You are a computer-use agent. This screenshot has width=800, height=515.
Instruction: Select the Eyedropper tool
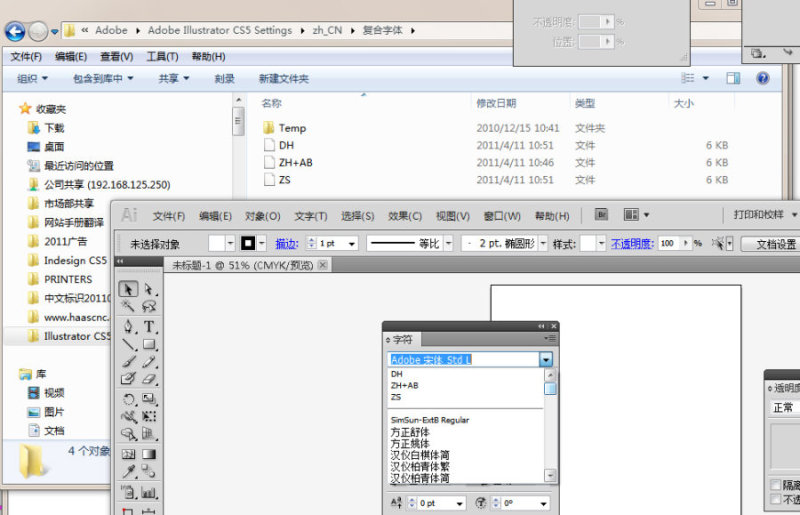tap(128, 471)
